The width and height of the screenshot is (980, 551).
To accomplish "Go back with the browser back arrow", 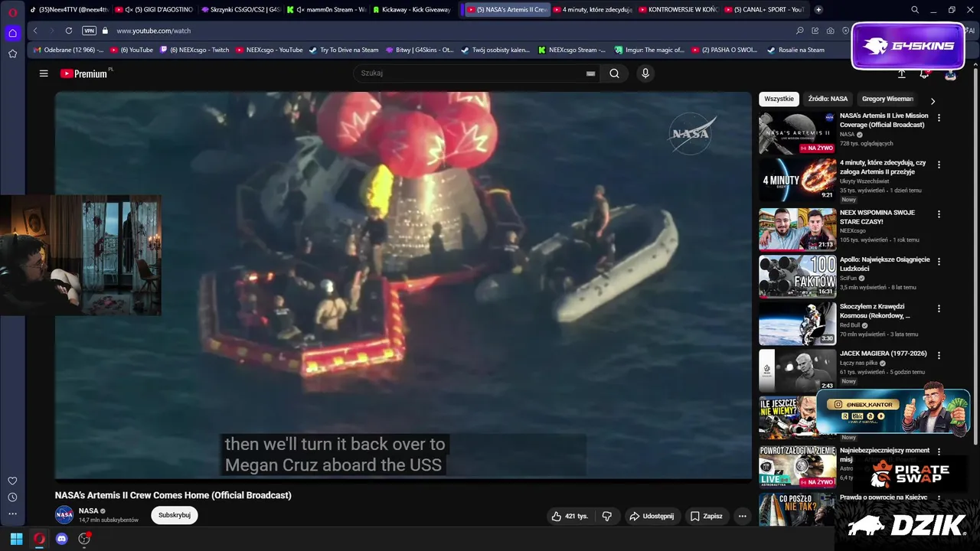I will coord(35,31).
